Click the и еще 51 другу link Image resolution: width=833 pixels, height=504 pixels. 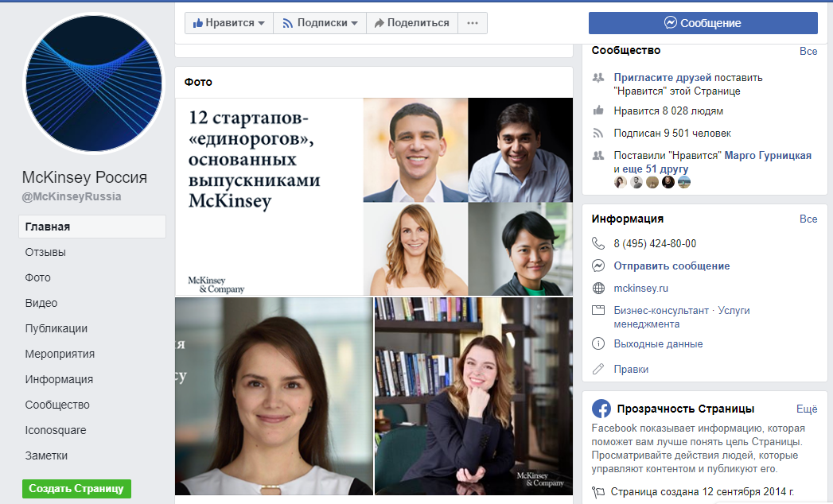click(x=652, y=169)
